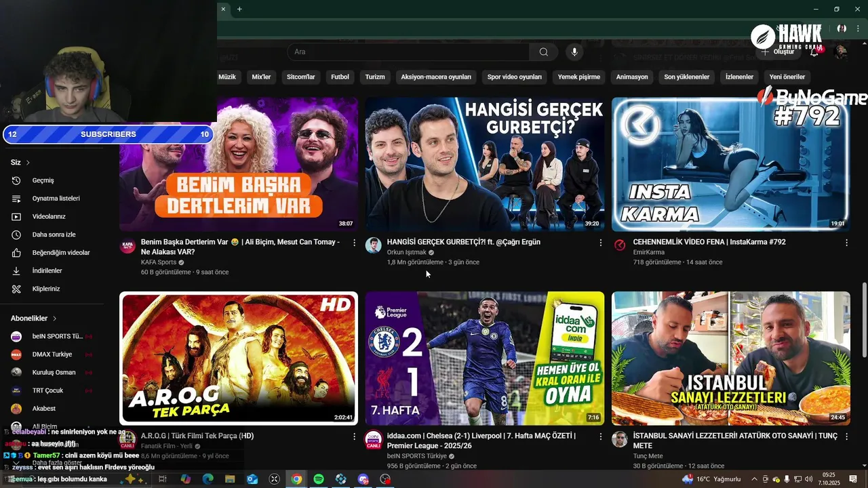The image size is (868, 488).
Task: Expand the Siz section chevron
Action: pyautogui.click(x=28, y=163)
